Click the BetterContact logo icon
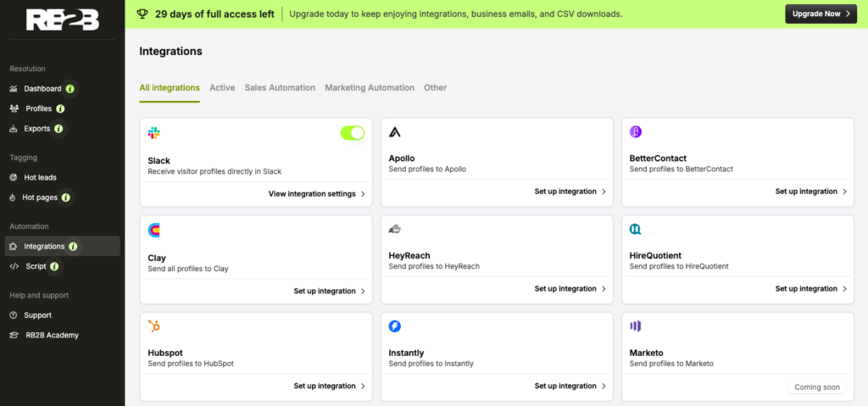 [x=636, y=132]
